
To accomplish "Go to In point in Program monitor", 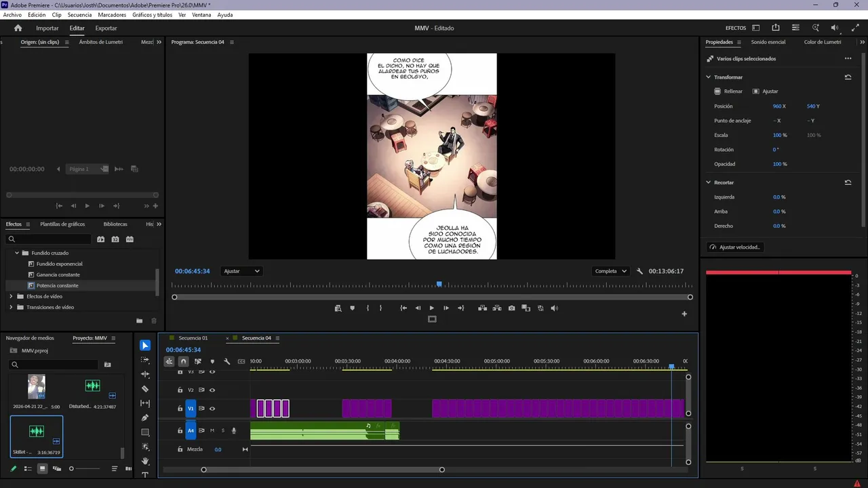I will [x=403, y=308].
